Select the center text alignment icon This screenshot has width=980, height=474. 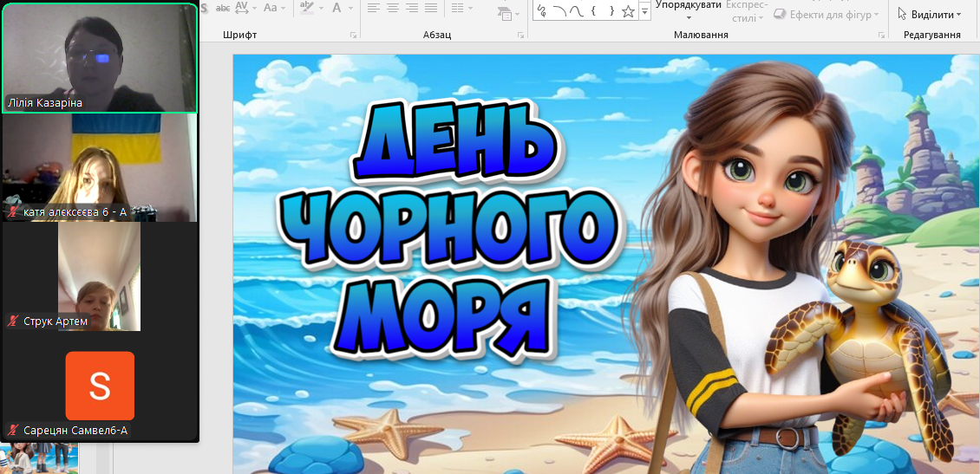tap(393, 8)
